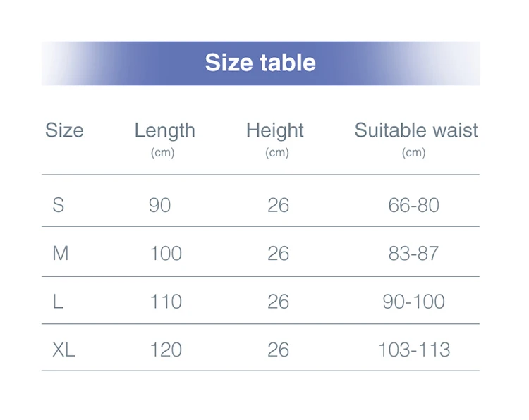
Task: Select the L size row label
Action: (58, 302)
